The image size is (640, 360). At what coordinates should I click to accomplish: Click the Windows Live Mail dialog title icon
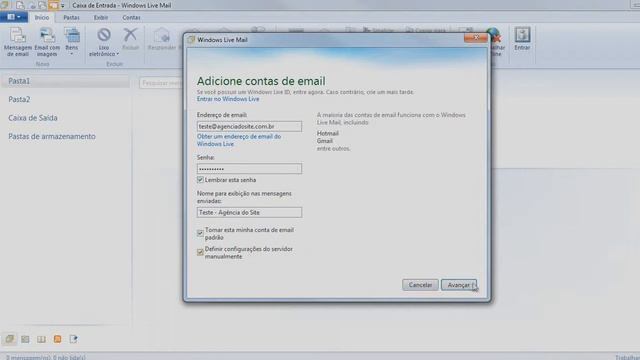[x=191, y=40]
